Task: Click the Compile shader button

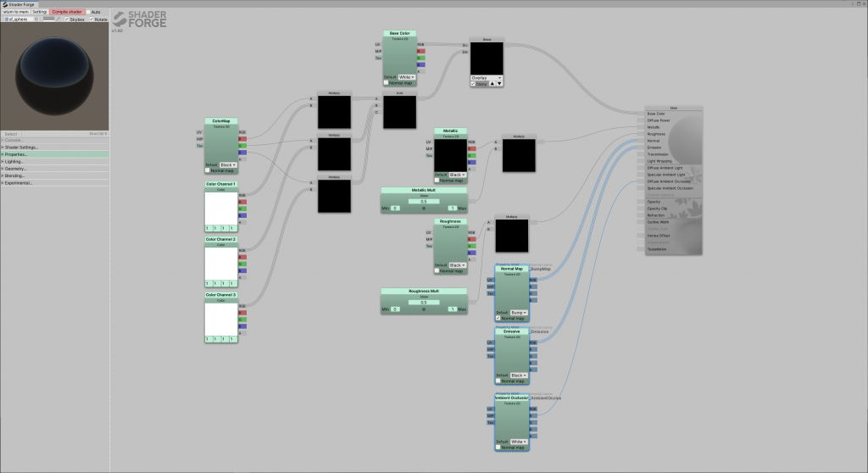Action: tap(67, 12)
